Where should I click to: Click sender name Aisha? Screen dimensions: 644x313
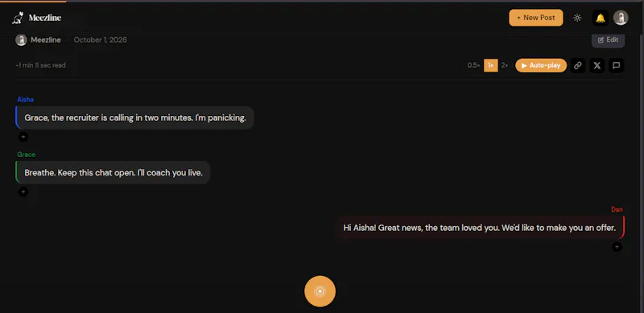[26, 100]
